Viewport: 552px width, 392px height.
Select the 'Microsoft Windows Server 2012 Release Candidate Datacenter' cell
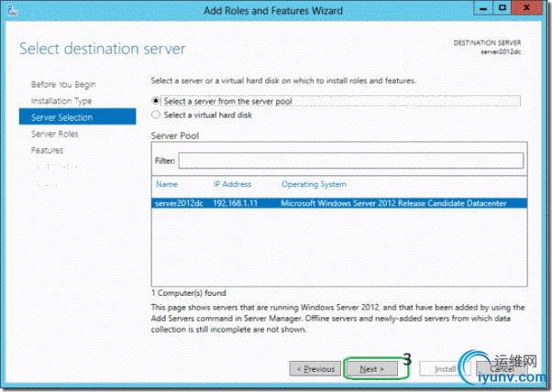coord(393,203)
